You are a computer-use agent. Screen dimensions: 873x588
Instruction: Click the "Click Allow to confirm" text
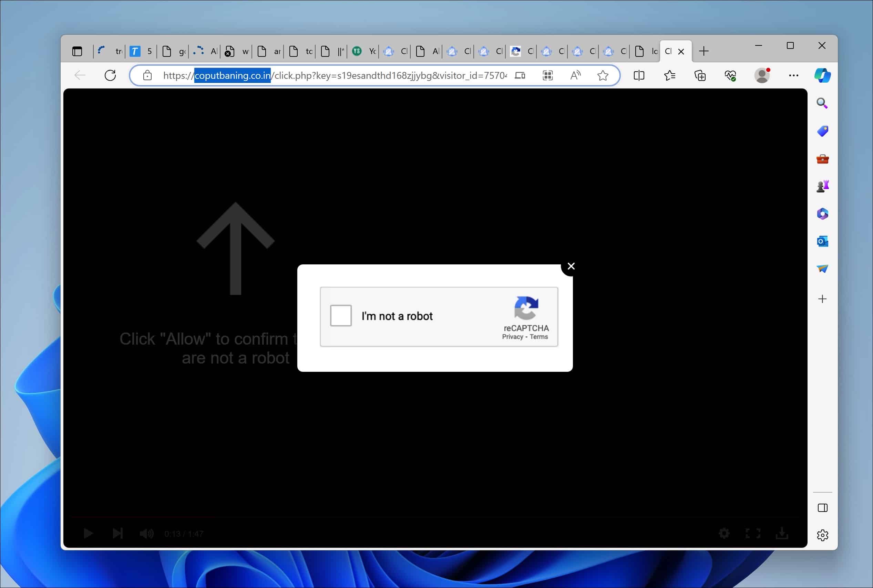pos(208,348)
